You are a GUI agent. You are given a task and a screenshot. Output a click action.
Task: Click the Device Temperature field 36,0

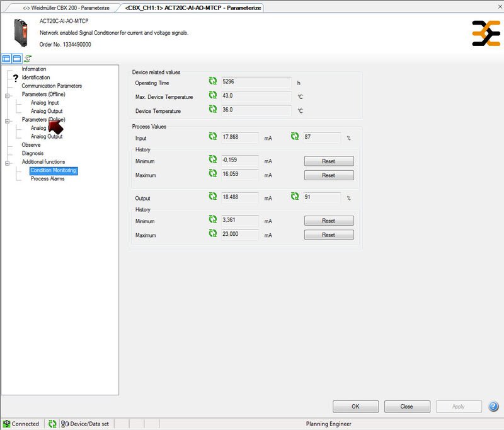[x=256, y=110]
